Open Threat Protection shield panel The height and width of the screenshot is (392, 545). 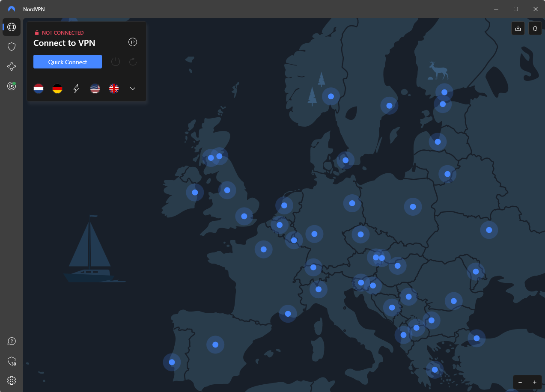point(11,47)
